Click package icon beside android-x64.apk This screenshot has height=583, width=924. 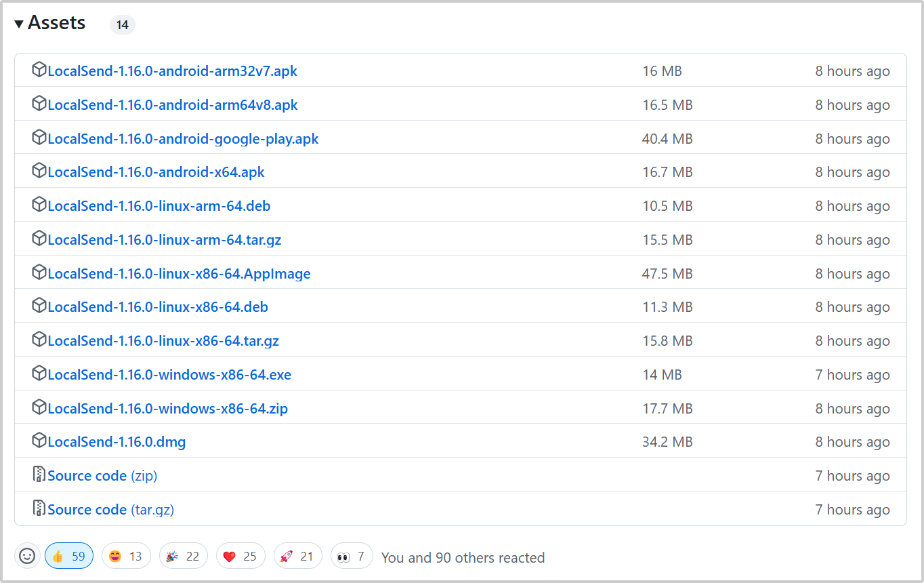[39, 170]
